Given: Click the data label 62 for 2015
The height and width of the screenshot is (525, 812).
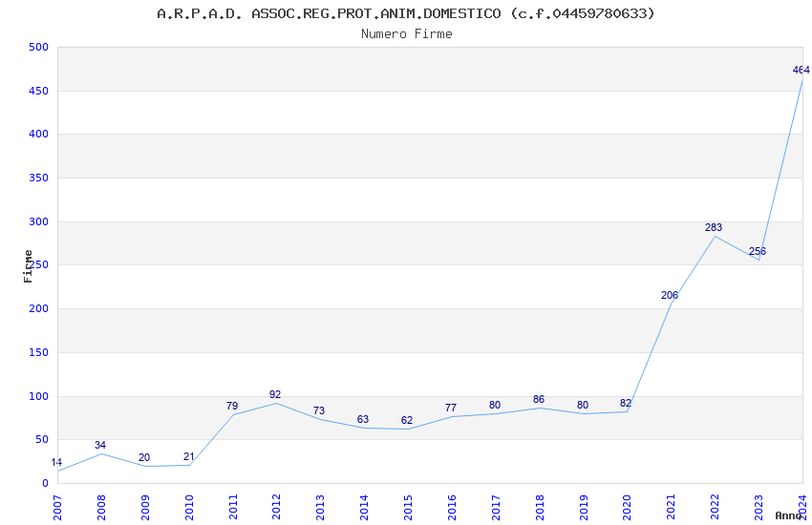Looking at the screenshot, I should pyautogui.click(x=407, y=421).
